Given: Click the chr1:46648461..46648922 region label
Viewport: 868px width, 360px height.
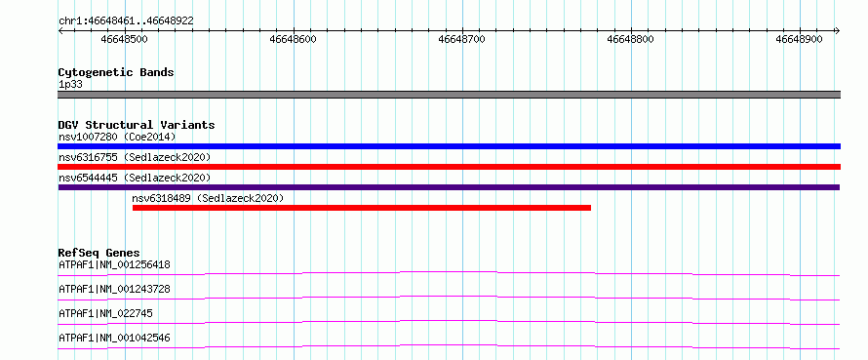Looking at the screenshot, I should tap(126, 21).
